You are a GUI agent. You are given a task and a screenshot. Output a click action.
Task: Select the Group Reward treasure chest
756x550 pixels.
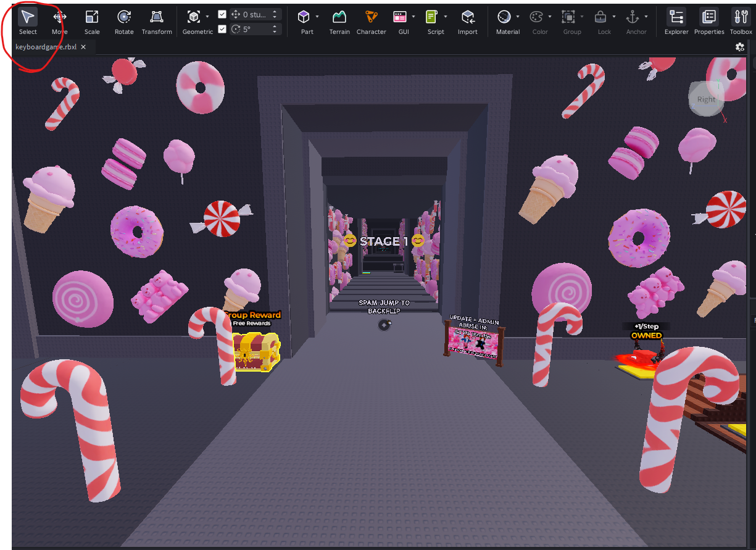coord(255,352)
